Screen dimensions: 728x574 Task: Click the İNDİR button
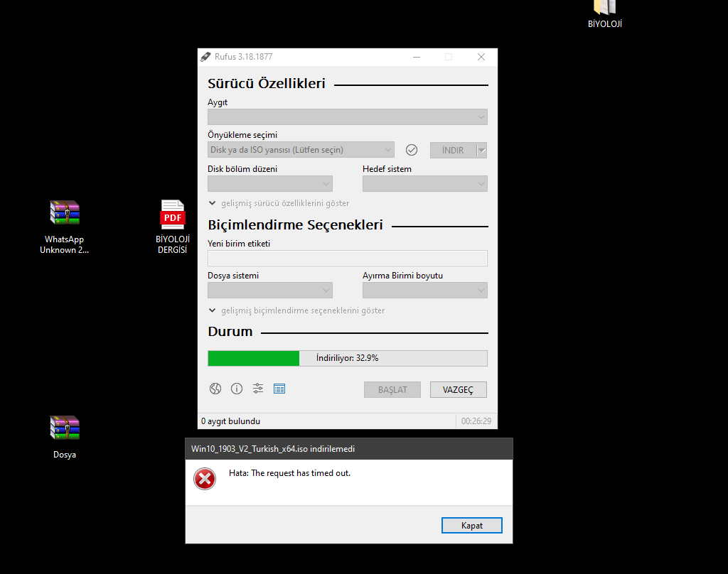(453, 151)
